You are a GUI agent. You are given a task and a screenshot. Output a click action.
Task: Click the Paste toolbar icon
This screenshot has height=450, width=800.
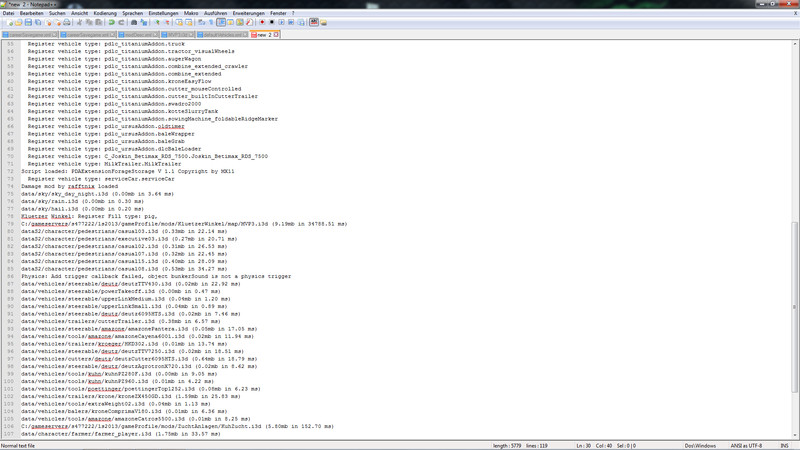99,22
